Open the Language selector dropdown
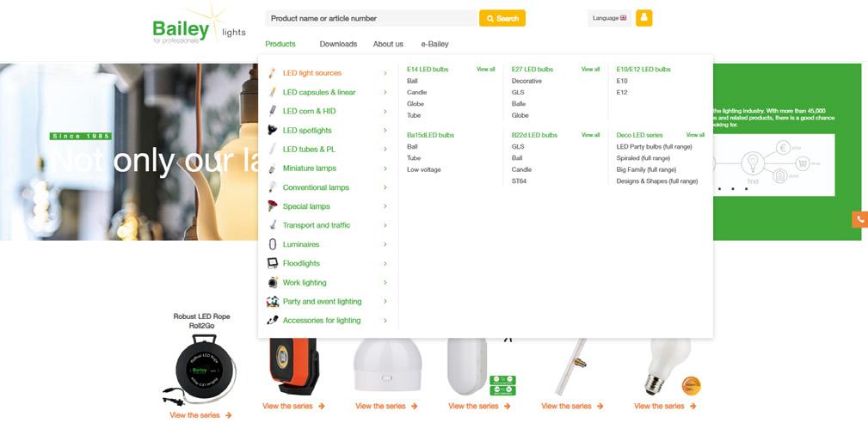The height and width of the screenshot is (423, 868). pos(609,18)
